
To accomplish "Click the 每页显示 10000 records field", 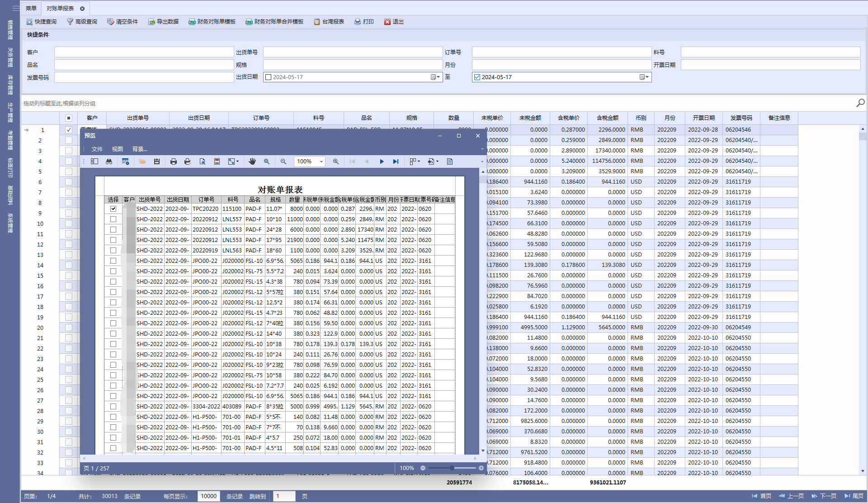I will (x=209, y=496).
